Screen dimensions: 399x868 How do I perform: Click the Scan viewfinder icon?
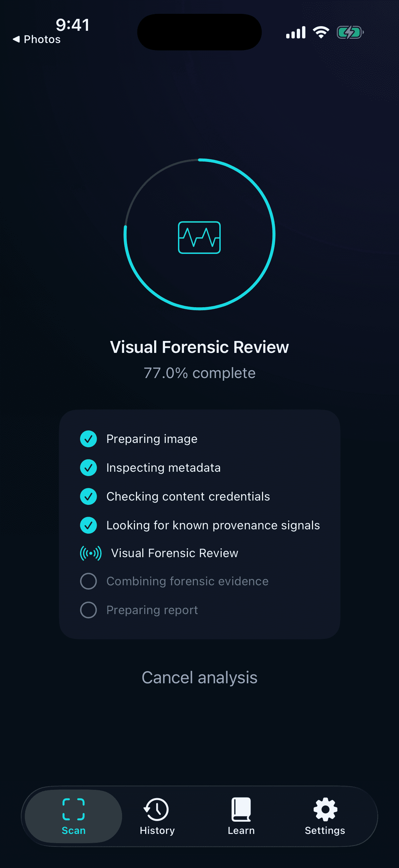(x=73, y=809)
